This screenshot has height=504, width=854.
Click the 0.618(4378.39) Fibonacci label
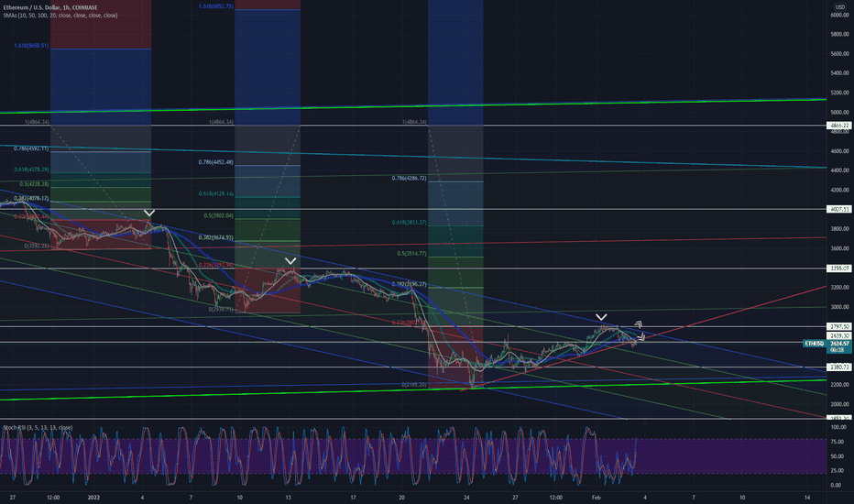[31, 170]
